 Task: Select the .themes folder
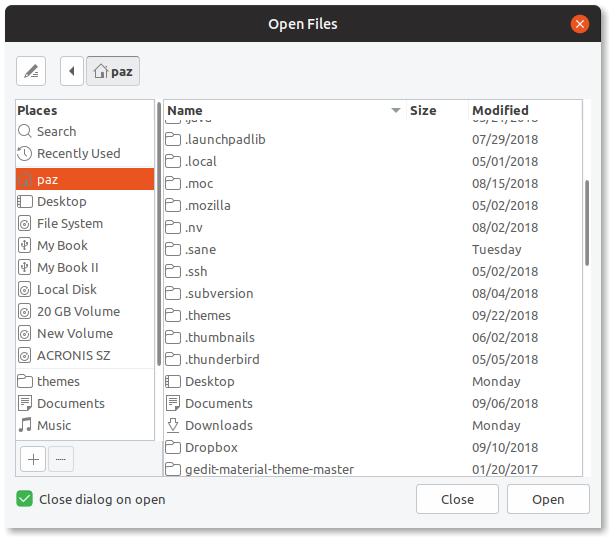tap(373, 315)
